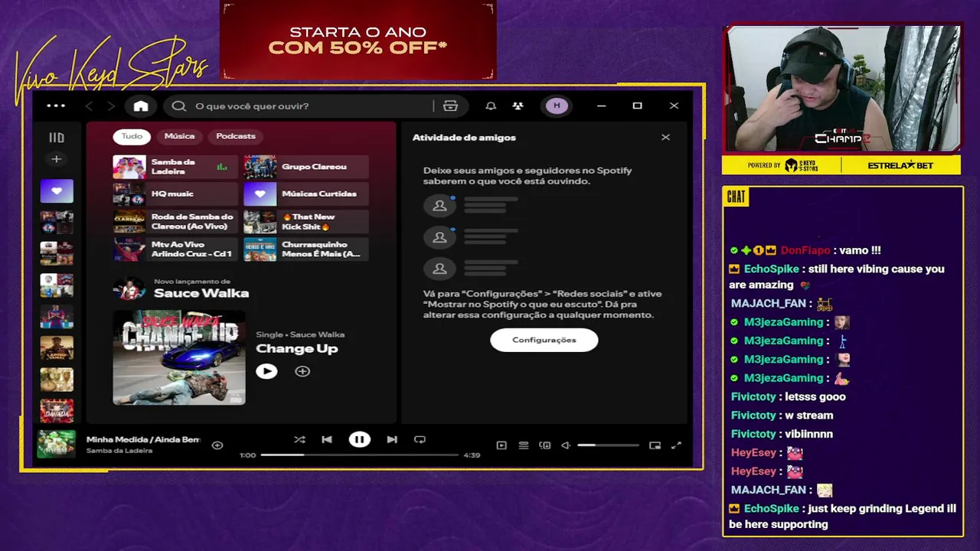Open the 'Sauce Walka' artist link

(x=201, y=293)
